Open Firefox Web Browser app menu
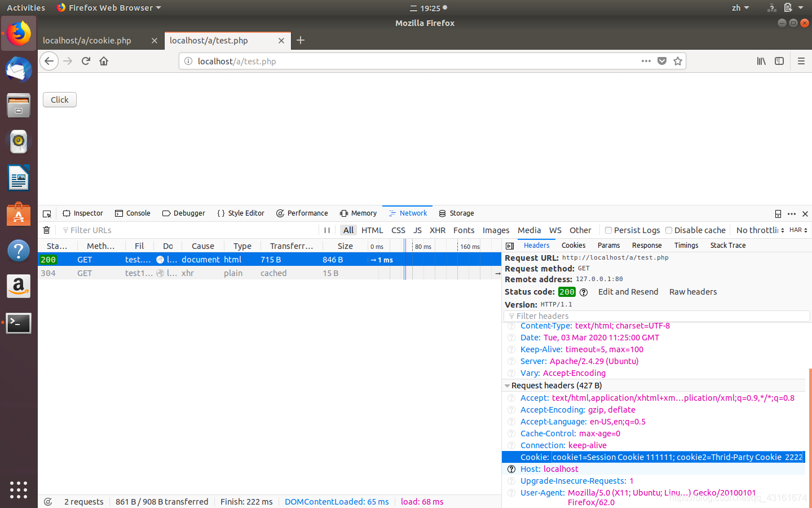The image size is (812, 508). pyautogui.click(x=109, y=8)
